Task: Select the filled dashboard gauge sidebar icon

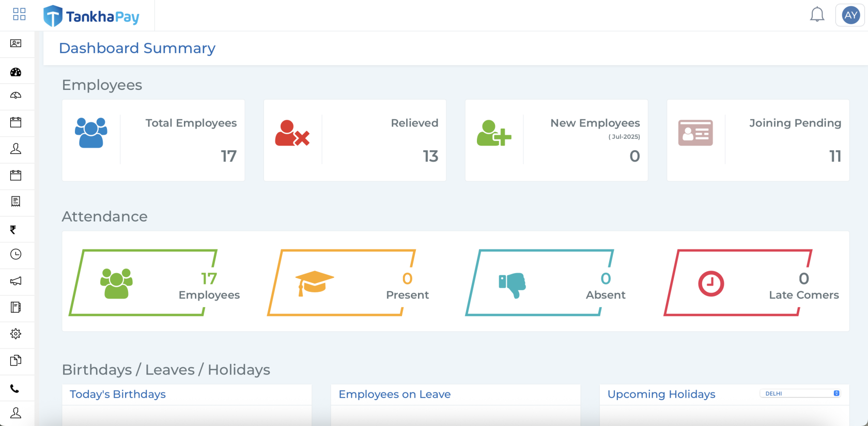Action: click(16, 72)
